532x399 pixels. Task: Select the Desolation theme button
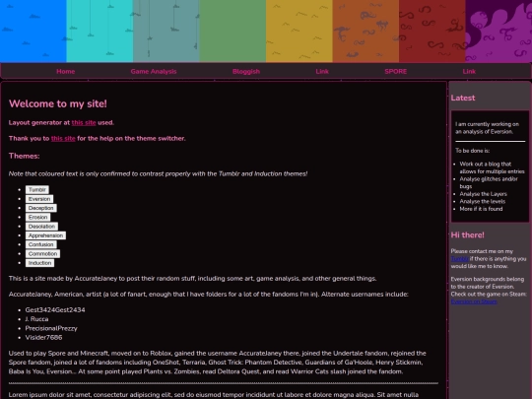[41, 227]
